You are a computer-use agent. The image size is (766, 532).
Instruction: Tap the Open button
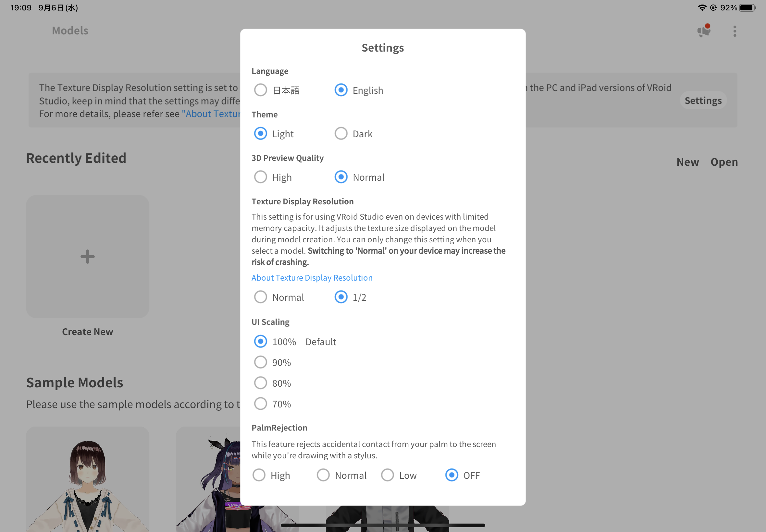tap(724, 162)
